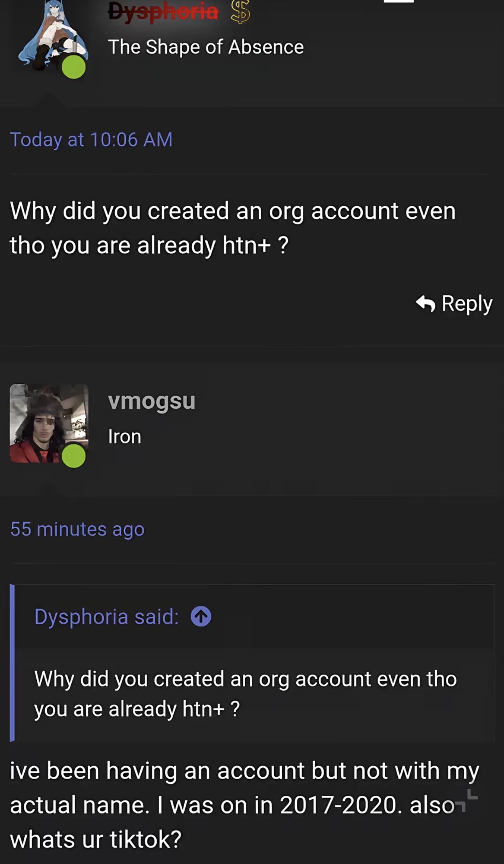This screenshot has height=864, width=504.
Task: Click the 'Dysphoria said:' quote link
Action: point(107,617)
